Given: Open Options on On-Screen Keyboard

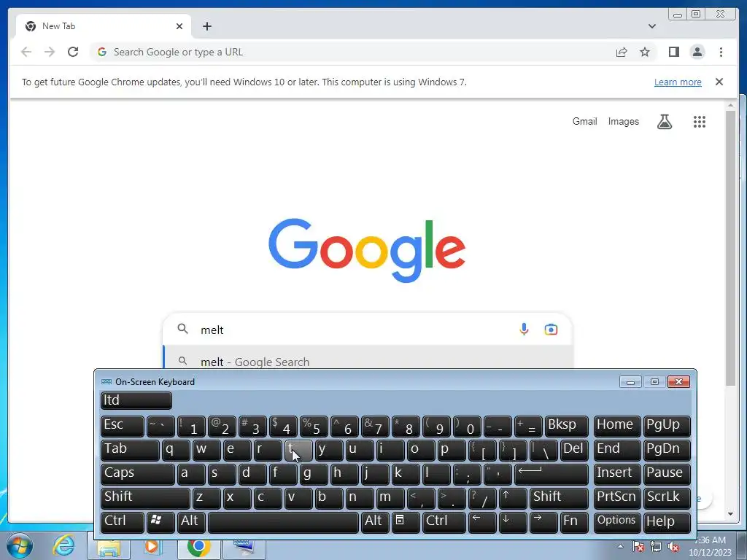Looking at the screenshot, I should point(616,522).
